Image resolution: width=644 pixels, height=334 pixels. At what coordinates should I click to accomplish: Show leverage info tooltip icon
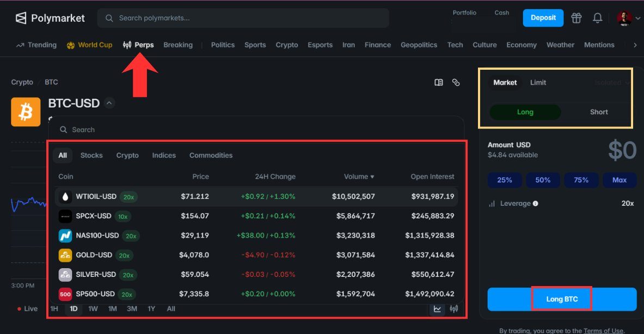tap(536, 204)
